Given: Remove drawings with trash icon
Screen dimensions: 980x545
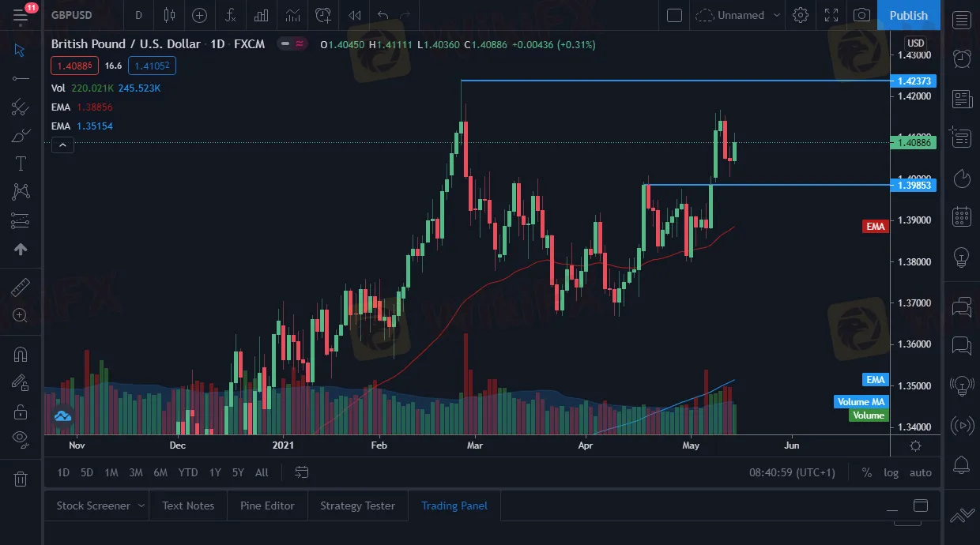Looking at the screenshot, I should [x=21, y=478].
